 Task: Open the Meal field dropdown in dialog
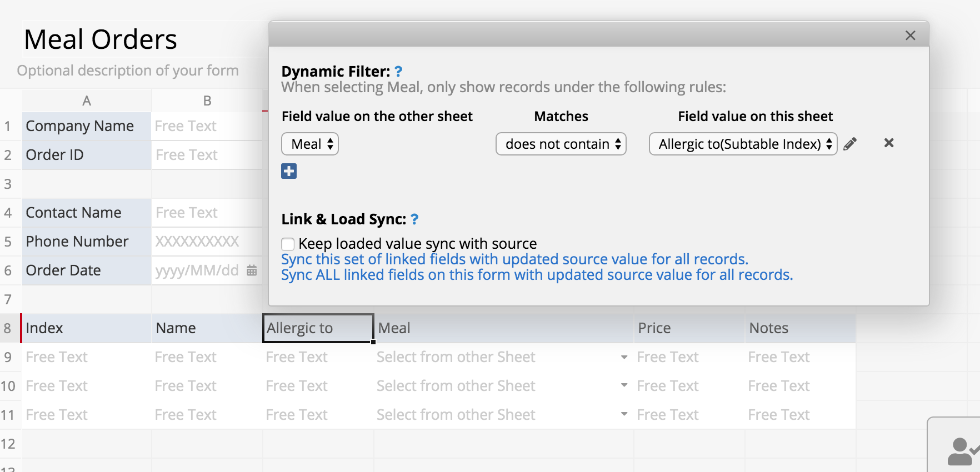(x=310, y=144)
